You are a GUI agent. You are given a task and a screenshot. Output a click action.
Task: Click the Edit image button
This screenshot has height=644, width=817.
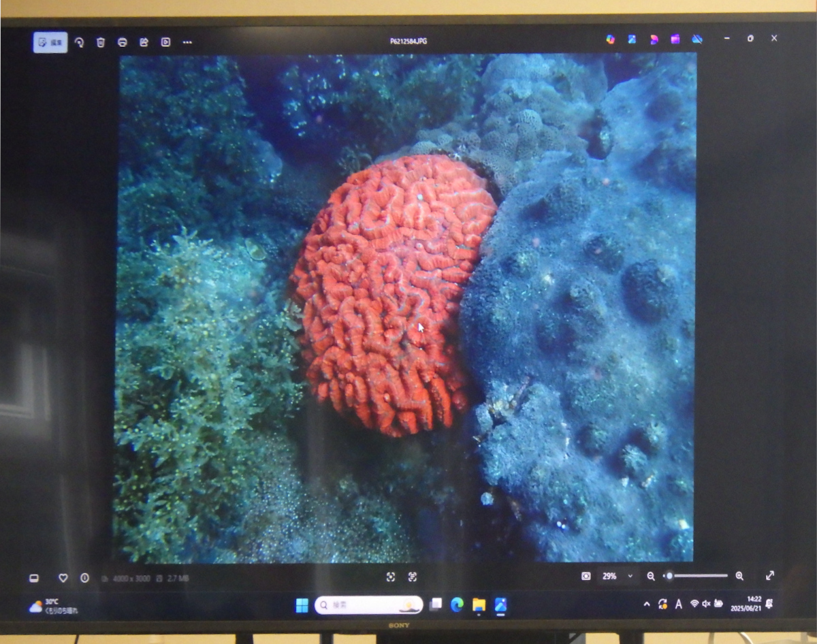(x=50, y=42)
